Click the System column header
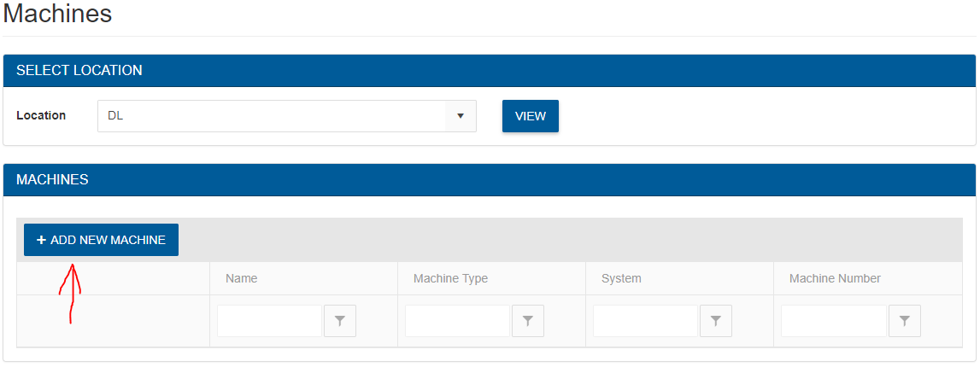The height and width of the screenshot is (367, 980). click(x=621, y=278)
